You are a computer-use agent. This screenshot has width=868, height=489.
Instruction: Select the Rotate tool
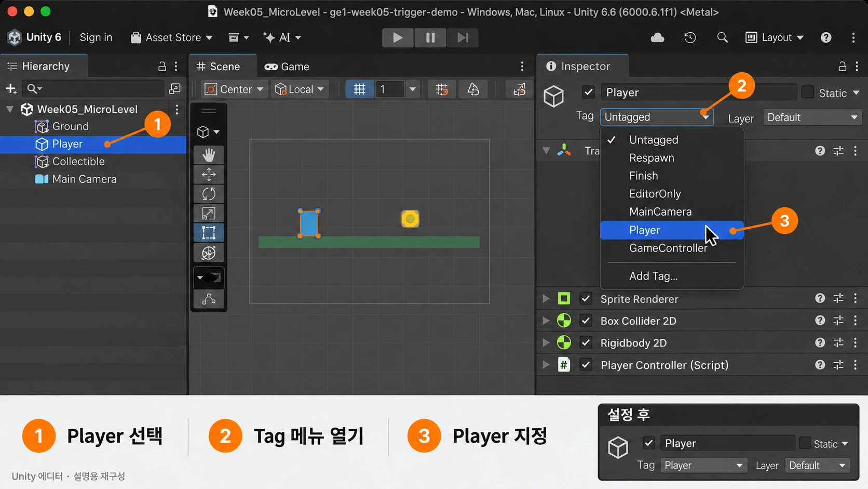(209, 194)
